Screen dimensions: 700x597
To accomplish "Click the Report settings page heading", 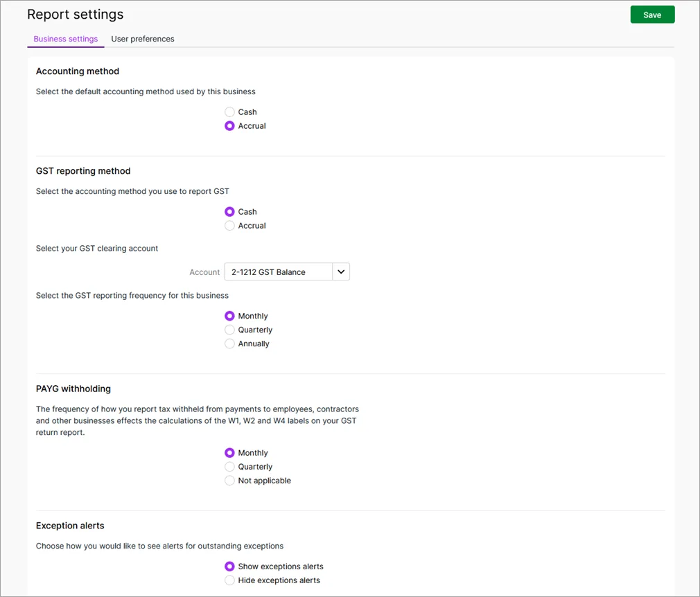I will pos(75,15).
